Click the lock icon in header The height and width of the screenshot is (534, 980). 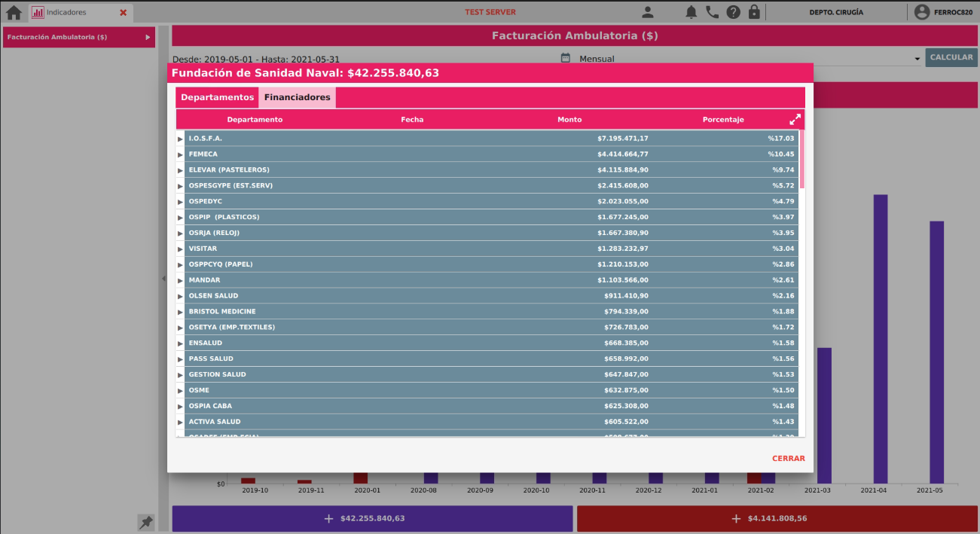point(754,12)
